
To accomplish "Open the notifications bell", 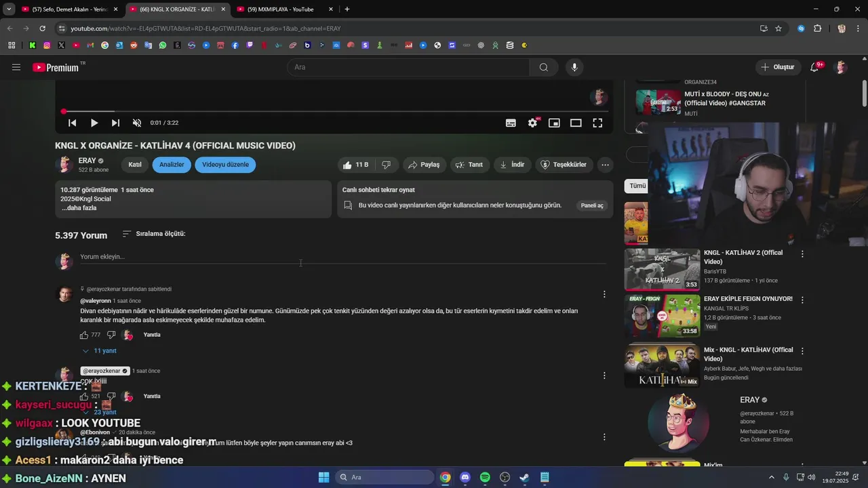I will tap(814, 67).
